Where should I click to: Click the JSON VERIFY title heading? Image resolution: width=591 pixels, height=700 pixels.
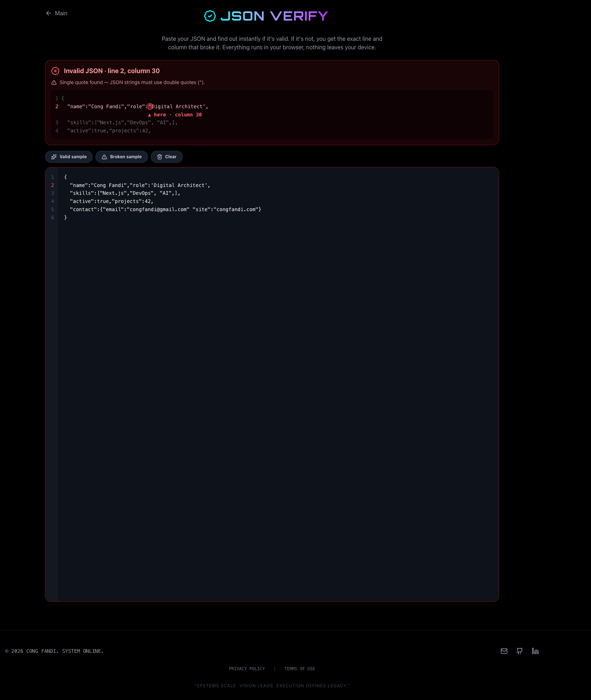(274, 16)
